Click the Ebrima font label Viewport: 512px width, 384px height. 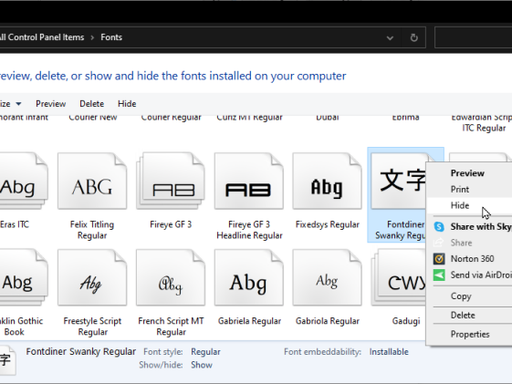coord(406,118)
